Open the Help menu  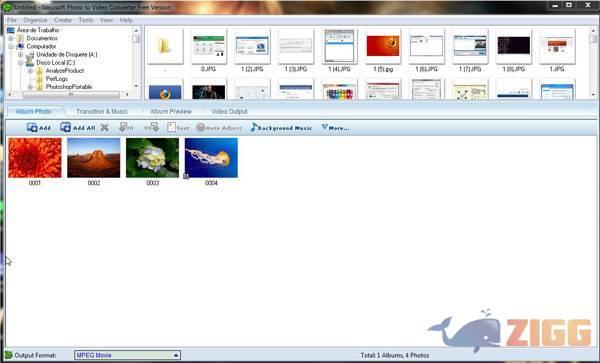[x=126, y=20]
